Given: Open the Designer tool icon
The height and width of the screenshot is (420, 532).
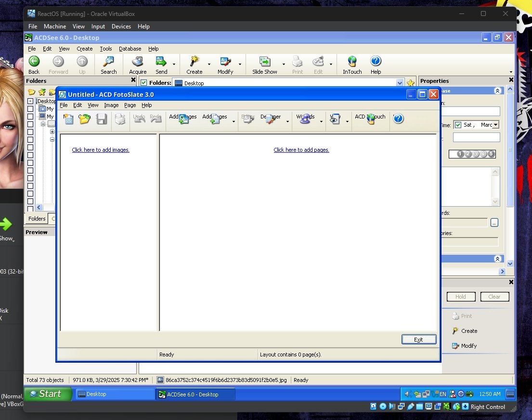Looking at the screenshot, I should 271,119.
